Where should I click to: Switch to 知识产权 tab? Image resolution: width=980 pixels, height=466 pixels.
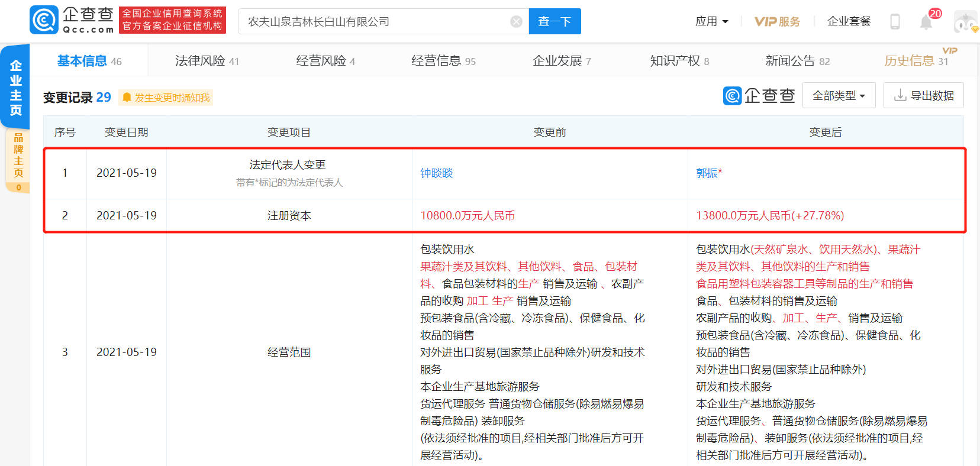click(x=679, y=61)
